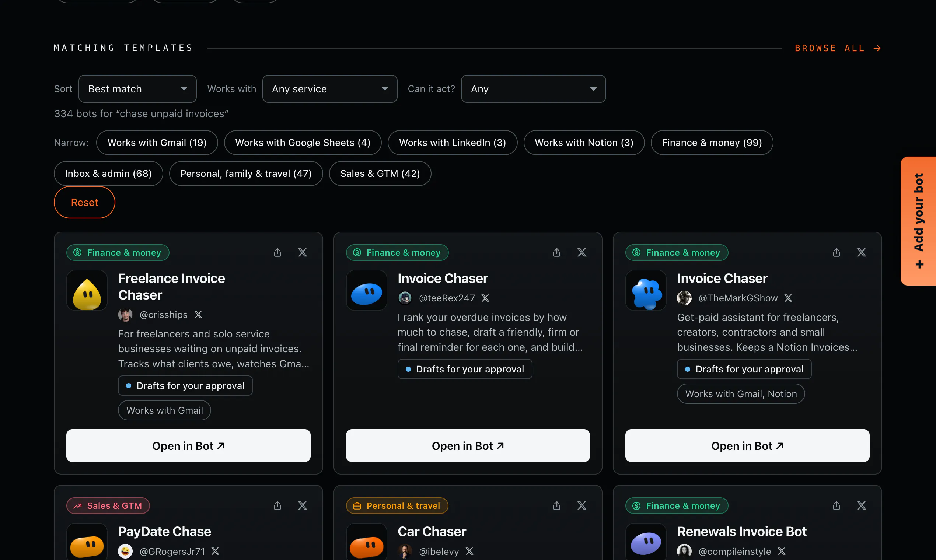Open blue cloud avatar of @TheMarkGShow bot
Image resolution: width=936 pixels, height=560 pixels.
pyautogui.click(x=646, y=291)
